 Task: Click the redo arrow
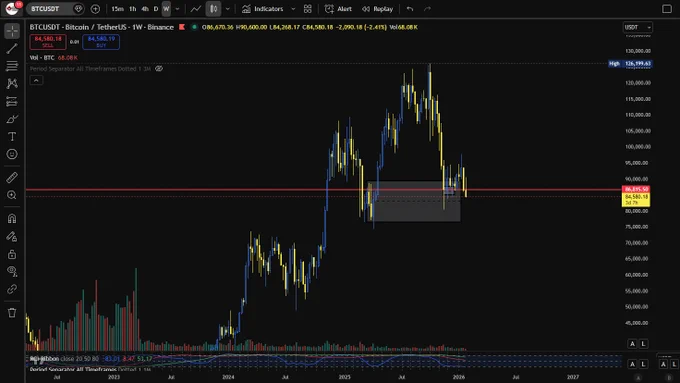(x=427, y=9)
